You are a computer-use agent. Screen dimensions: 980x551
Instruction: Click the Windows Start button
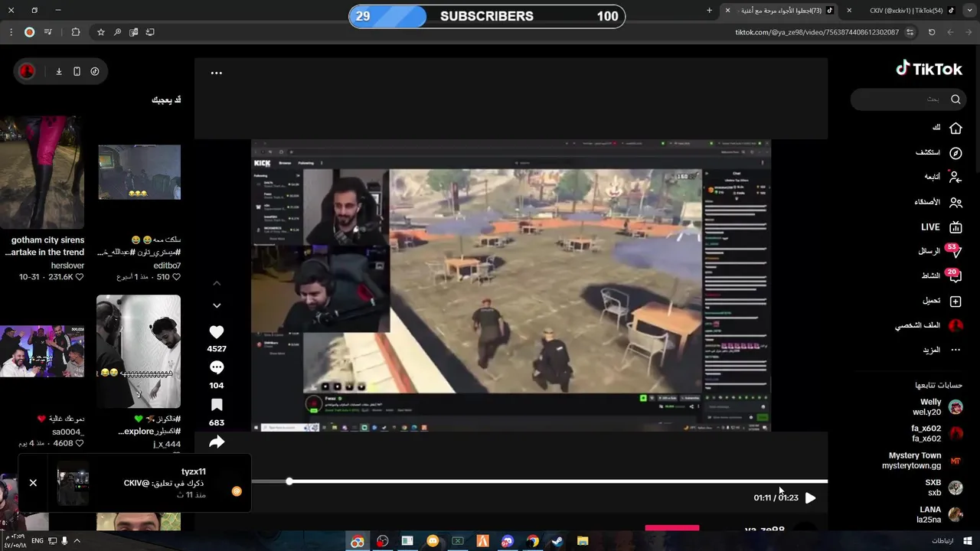point(968,541)
